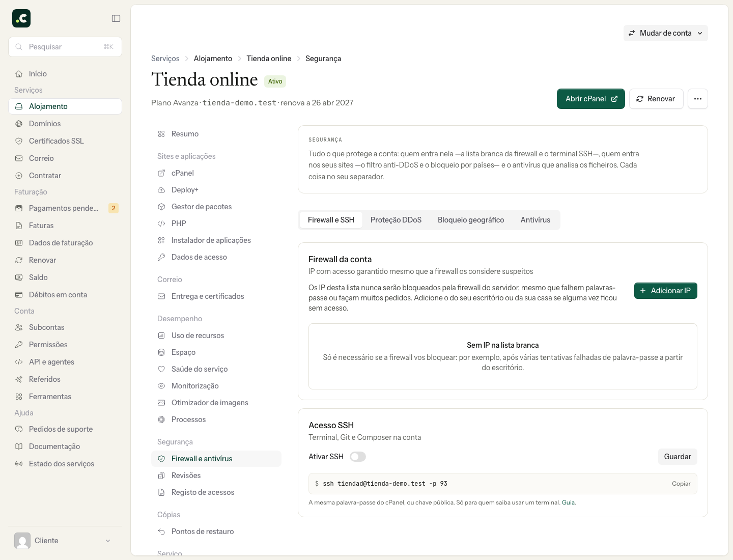Open the Mudar de conta dropdown

click(x=666, y=33)
